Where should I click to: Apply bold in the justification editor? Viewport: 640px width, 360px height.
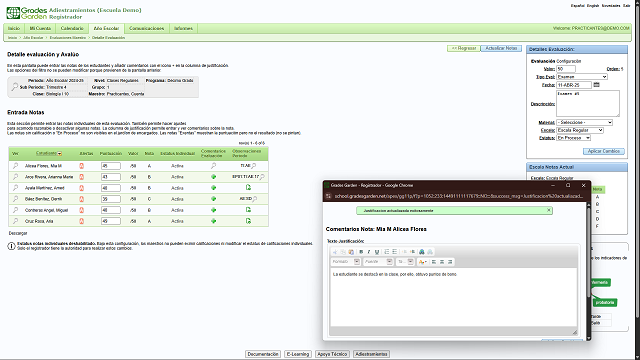[361, 252]
